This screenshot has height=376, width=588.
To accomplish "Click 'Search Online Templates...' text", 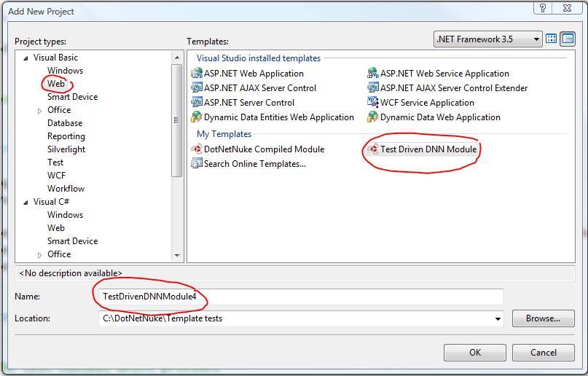I will [254, 164].
